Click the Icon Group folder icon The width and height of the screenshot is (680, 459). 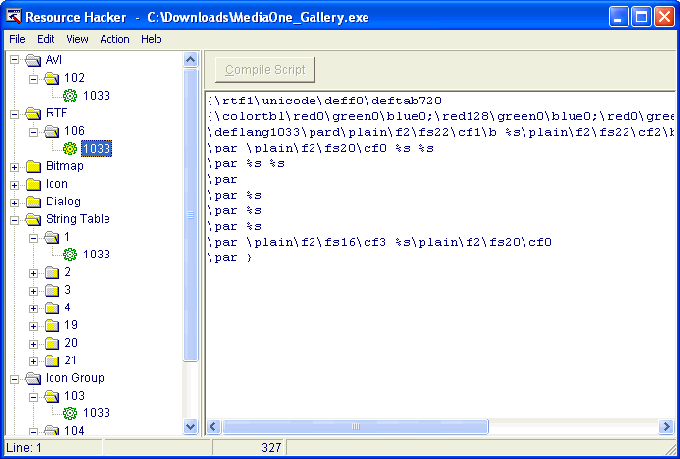[33, 378]
